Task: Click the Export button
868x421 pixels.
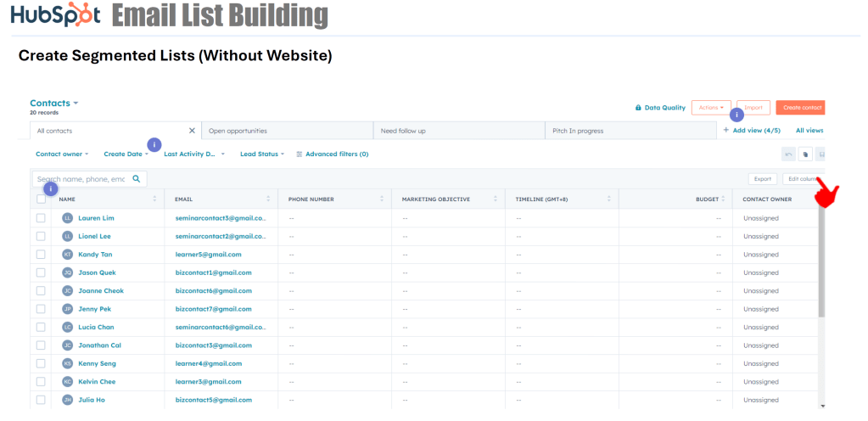Action: pos(762,179)
